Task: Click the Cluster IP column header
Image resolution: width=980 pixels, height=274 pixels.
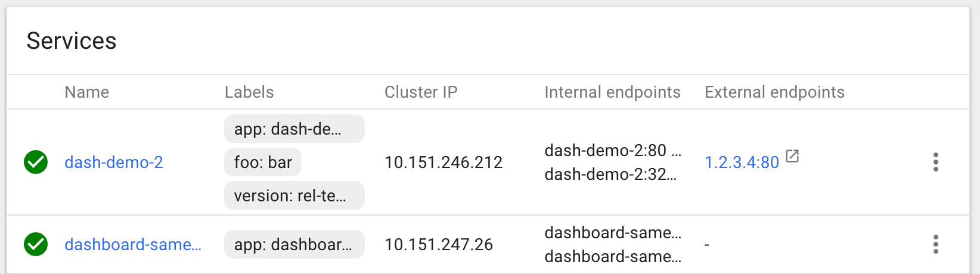Action: pos(421,92)
